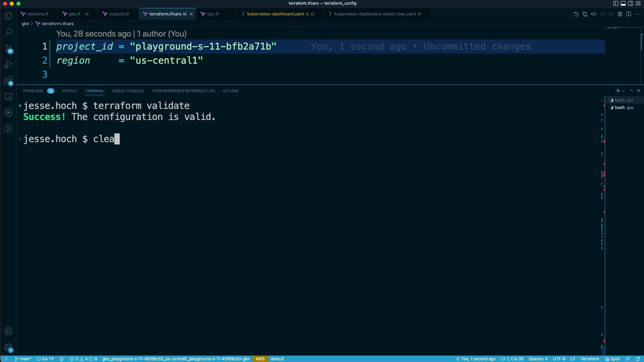Toggle the primary side bar layout button
Image resolution: width=644 pixels, height=362 pixels.
(616, 3)
